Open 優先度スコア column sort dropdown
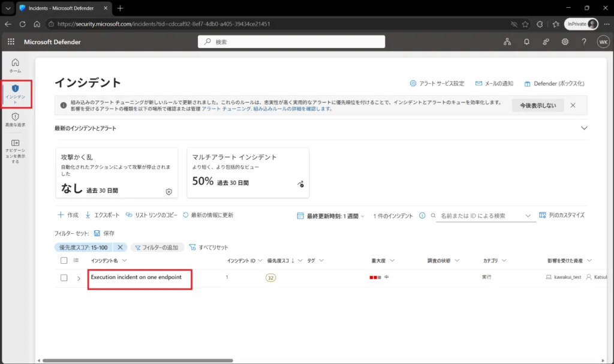 pos(300,260)
